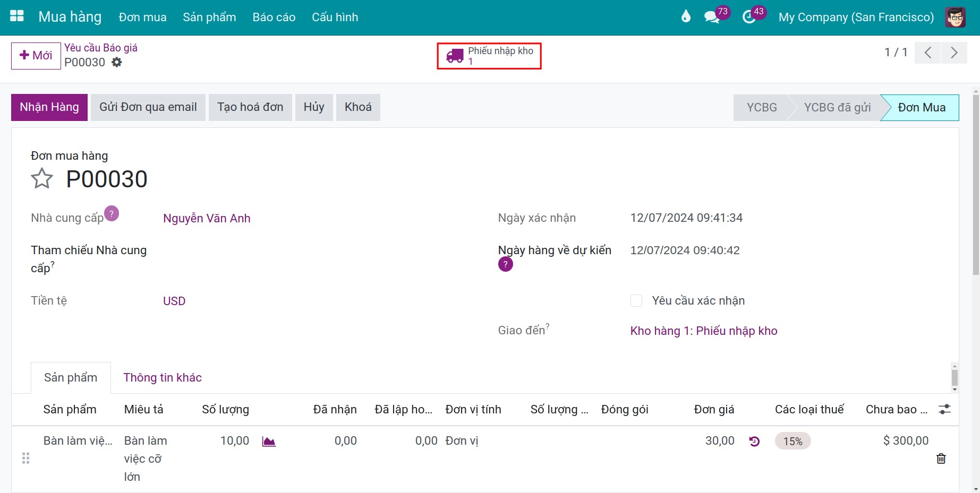Open the Đơn mua menu
Viewport: 980px width, 493px height.
(143, 17)
